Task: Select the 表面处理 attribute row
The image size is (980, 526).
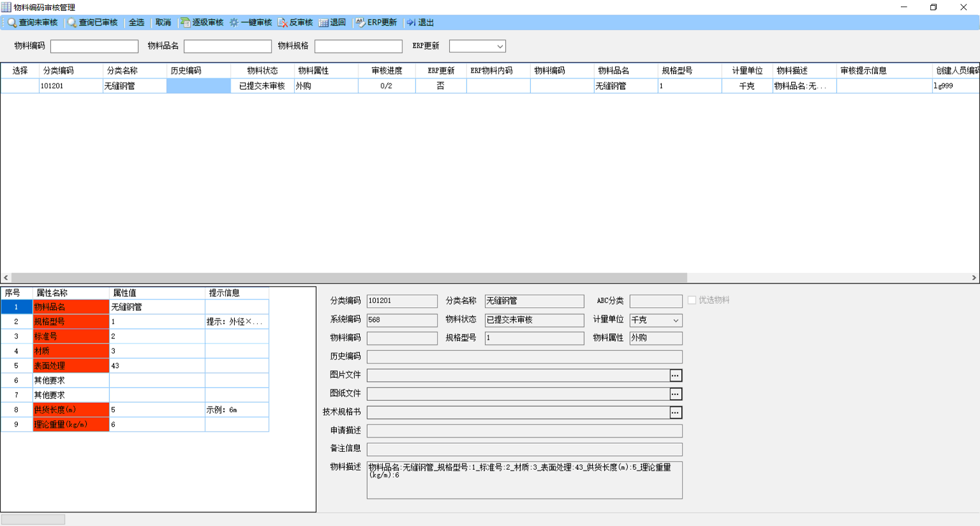Action: (x=135, y=366)
